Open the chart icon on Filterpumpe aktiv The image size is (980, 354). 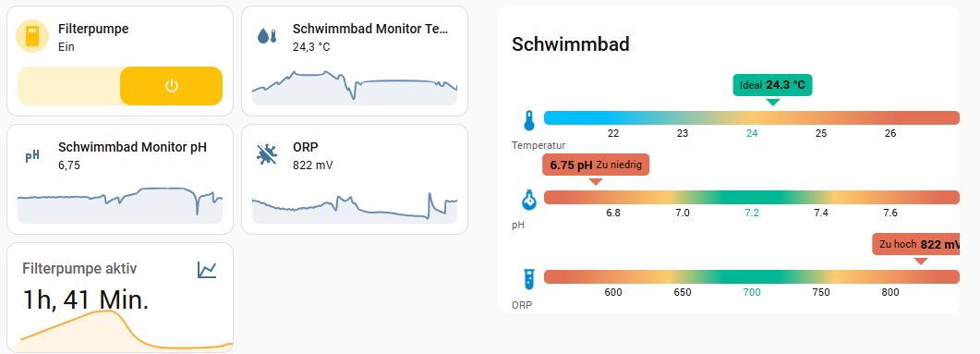207,270
